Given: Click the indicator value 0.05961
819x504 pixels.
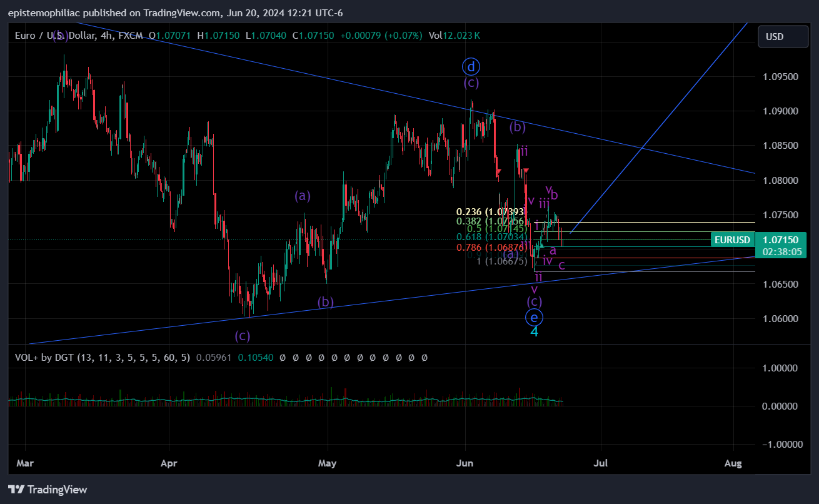Looking at the screenshot, I should [x=214, y=358].
